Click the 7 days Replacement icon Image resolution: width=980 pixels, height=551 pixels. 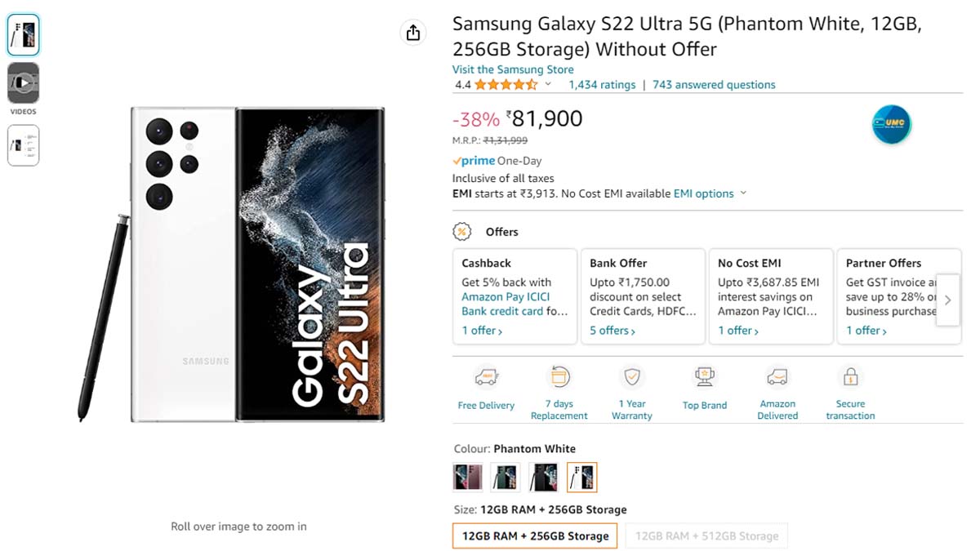click(x=559, y=377)
